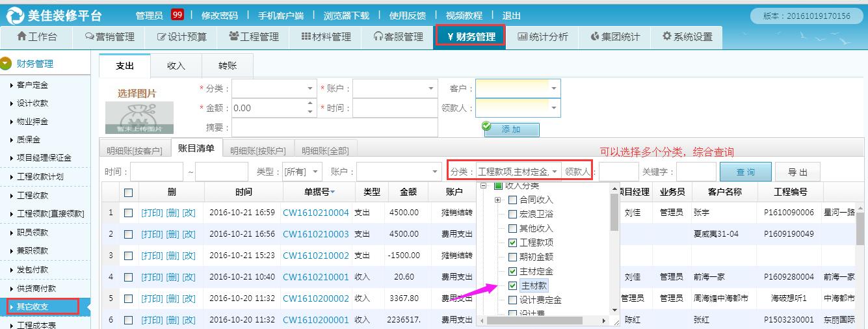Open 系统设置 system settings

(x=687, y=37)
